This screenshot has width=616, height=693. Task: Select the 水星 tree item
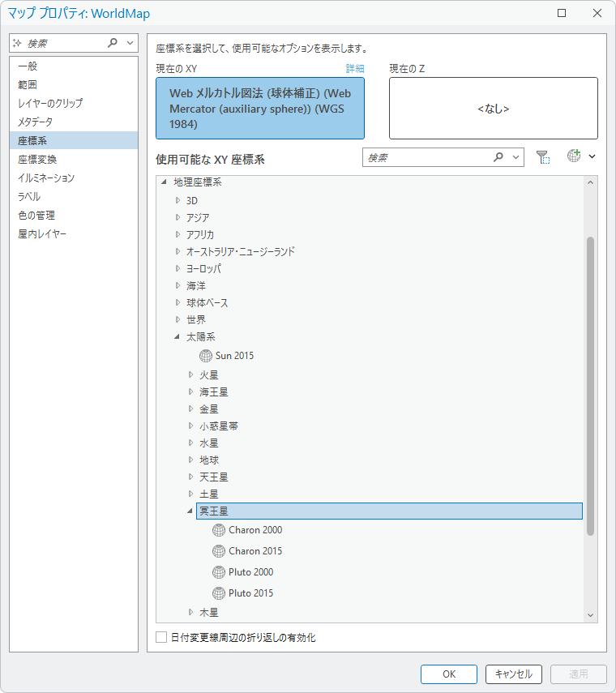tap(208, 443)
